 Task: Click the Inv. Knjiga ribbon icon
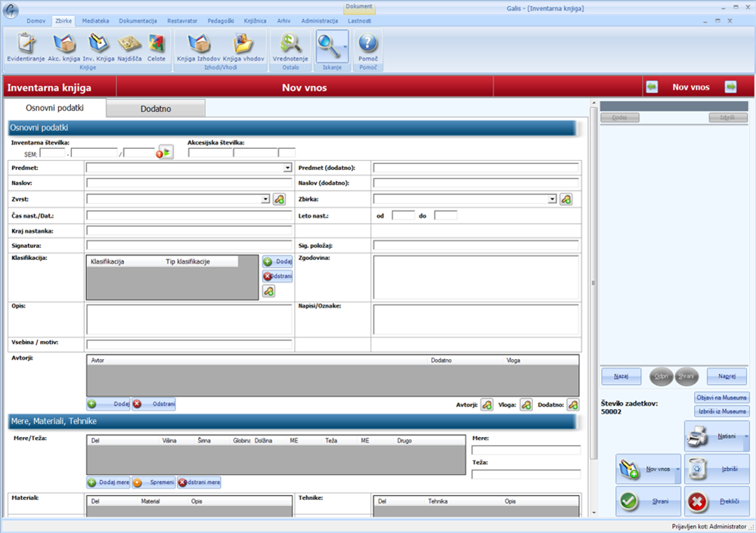[x=98, y=45]
